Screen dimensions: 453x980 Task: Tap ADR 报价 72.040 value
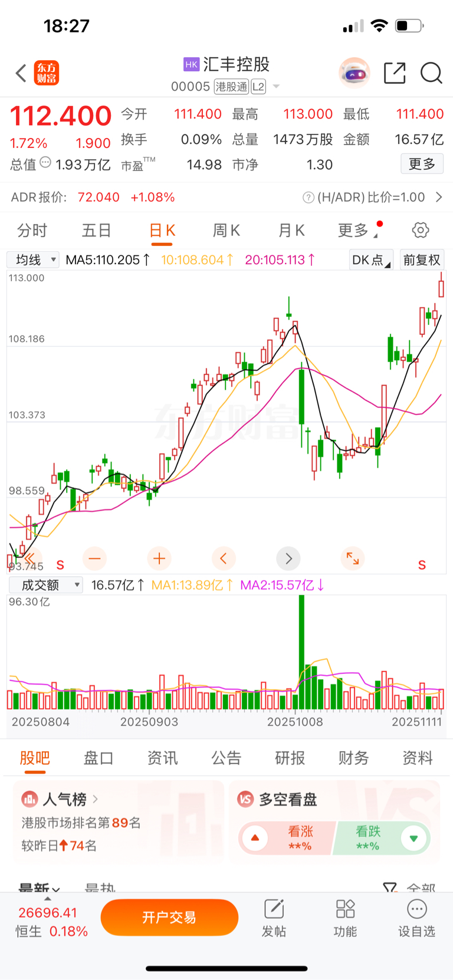click(x=99, y=198)
